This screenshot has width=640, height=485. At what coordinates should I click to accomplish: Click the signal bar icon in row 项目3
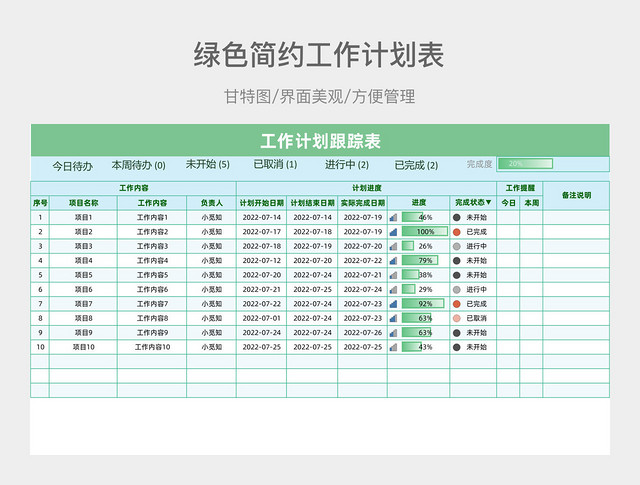point(393,246)
